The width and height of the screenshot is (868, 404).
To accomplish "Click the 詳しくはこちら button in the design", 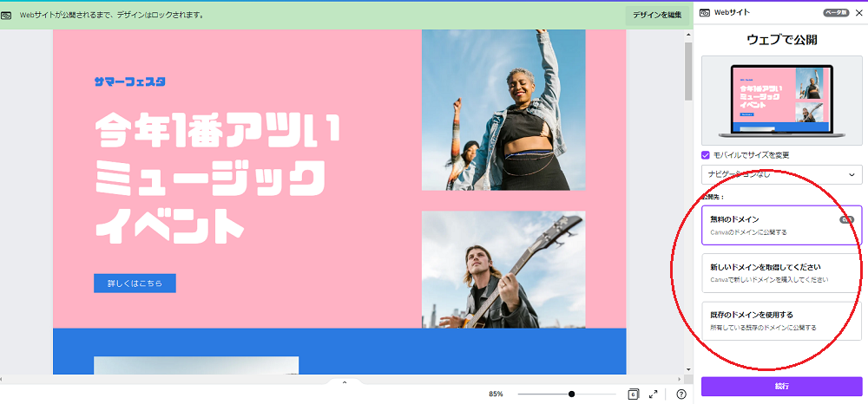I will [135, 283].
